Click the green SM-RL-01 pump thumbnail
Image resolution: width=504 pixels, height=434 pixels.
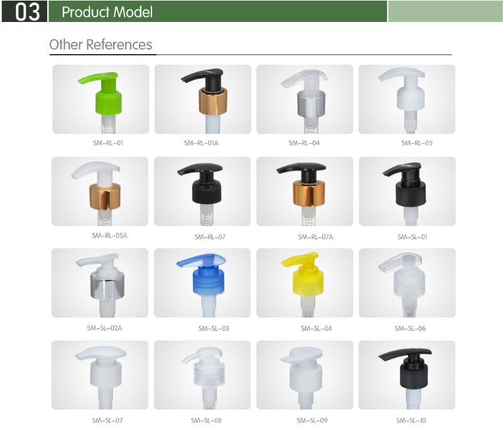tap(101, 99)
